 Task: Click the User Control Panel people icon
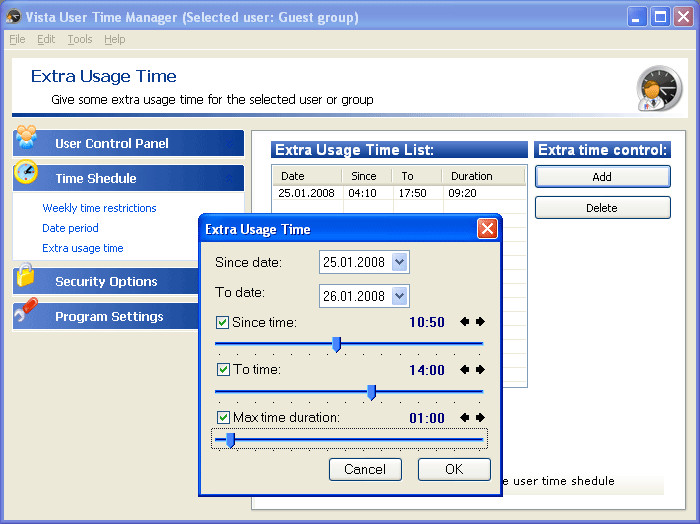click(x=26, y=137)
